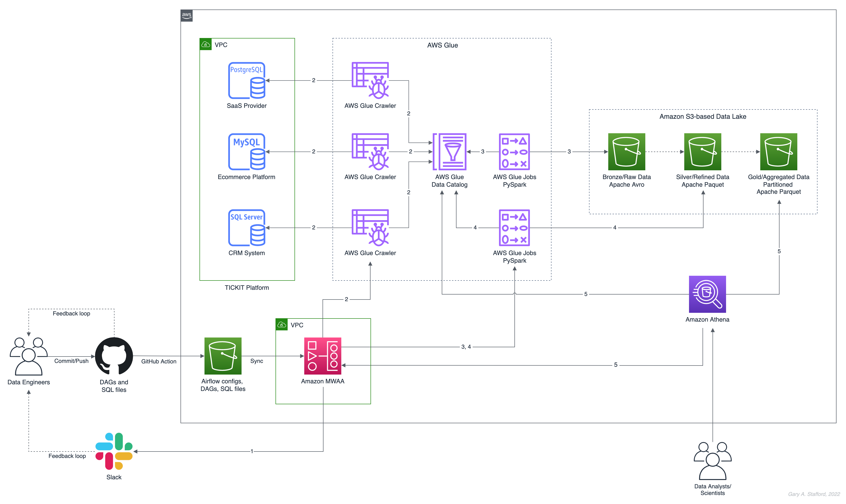Screen dimensions: 846x504
Task: Click the 'AWS Glue' group title
Action: (442, 45)
